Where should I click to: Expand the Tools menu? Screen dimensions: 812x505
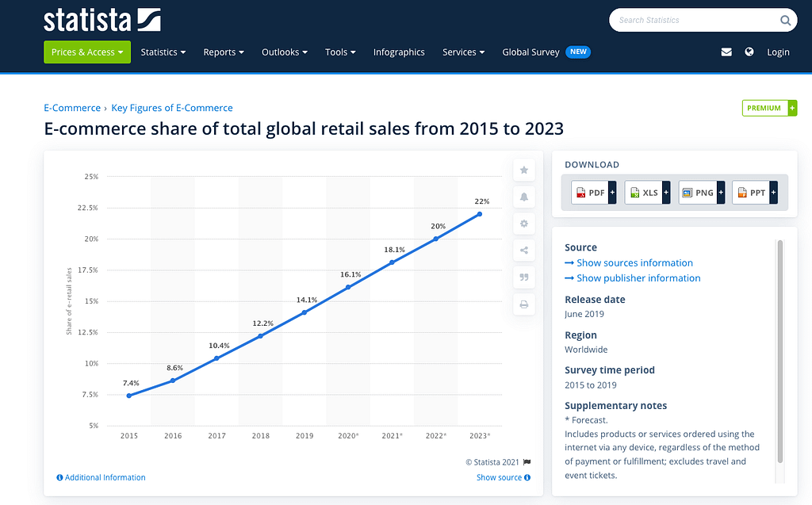tap(340, 52)
